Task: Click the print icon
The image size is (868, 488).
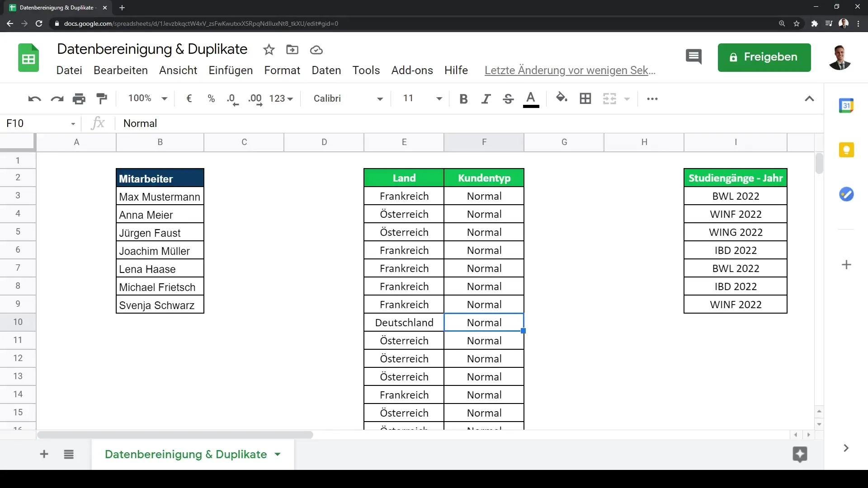Action: 79,99
